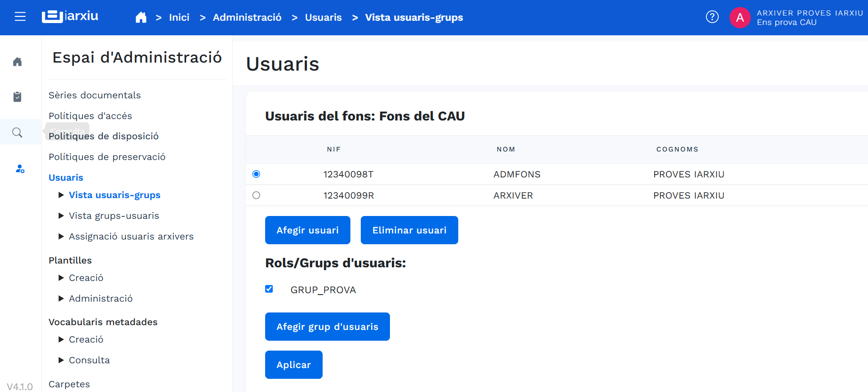This screenshot has height=392, width=868.
Task: Expand Vista usuaris-grups triangle
Action: [x=61, y=195]
